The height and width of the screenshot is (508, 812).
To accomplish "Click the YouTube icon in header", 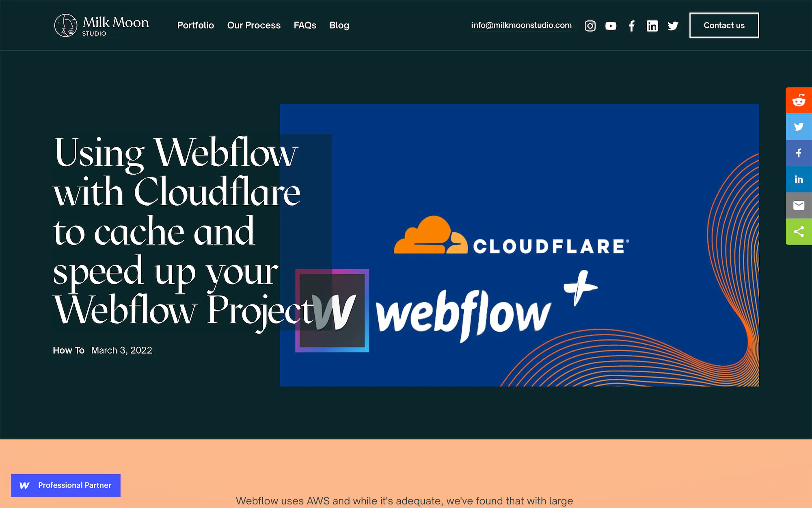I will point(610,25).
